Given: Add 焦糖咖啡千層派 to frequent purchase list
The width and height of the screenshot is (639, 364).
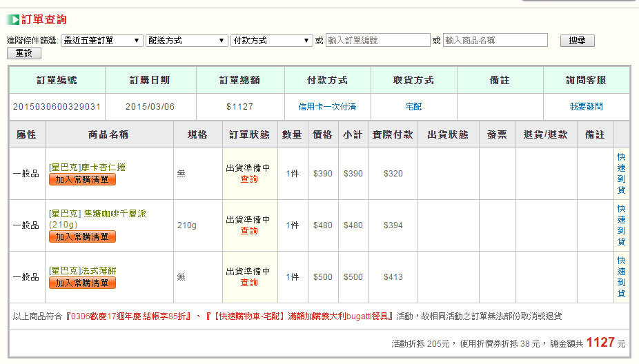Looking at the screenshot, I should tap(82, 237).
